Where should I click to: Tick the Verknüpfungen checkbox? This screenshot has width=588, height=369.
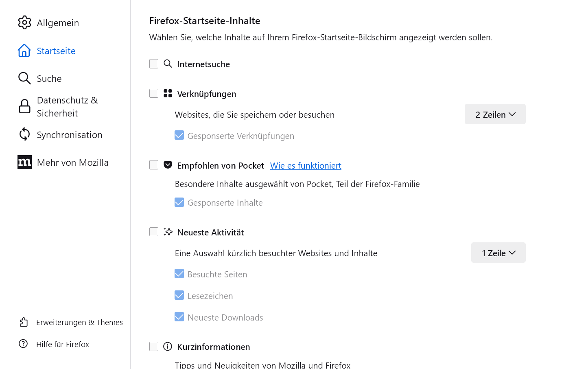[x=154, y=94]
